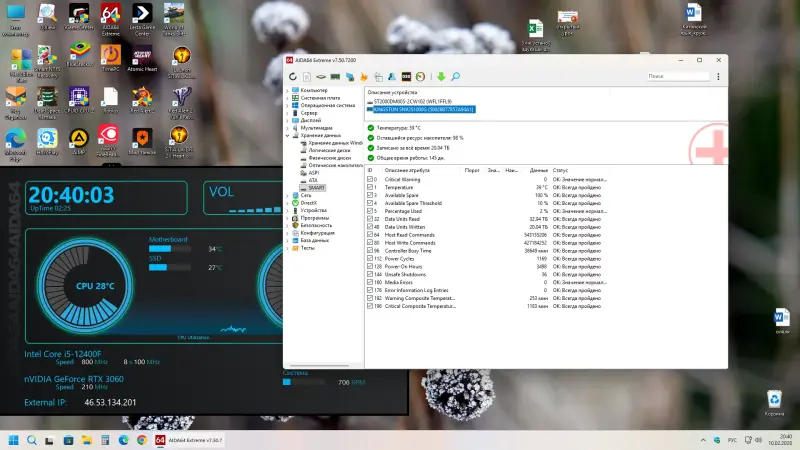Start the system stability test flame icon
Viewport: 800px width, 450px height.
coord(364,77)
